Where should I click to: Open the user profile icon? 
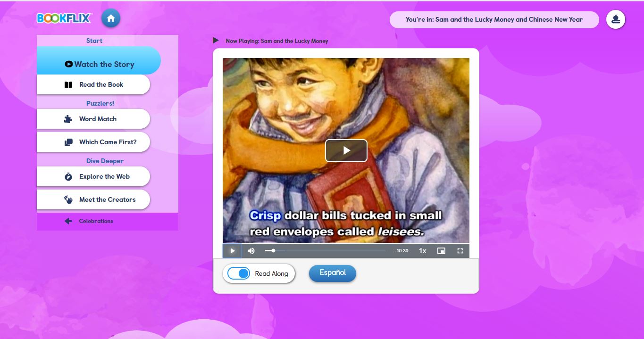coord(616,19)
